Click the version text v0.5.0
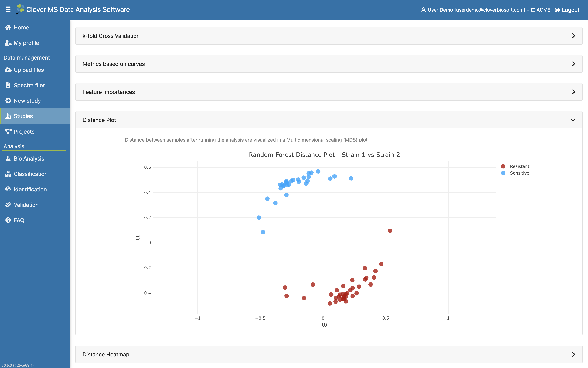This screenshot has width=588, height=368. pos(18,365)
